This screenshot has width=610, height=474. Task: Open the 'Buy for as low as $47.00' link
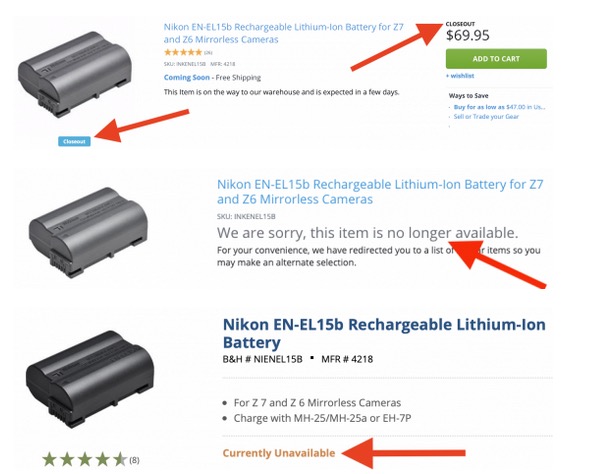[499, 107]
